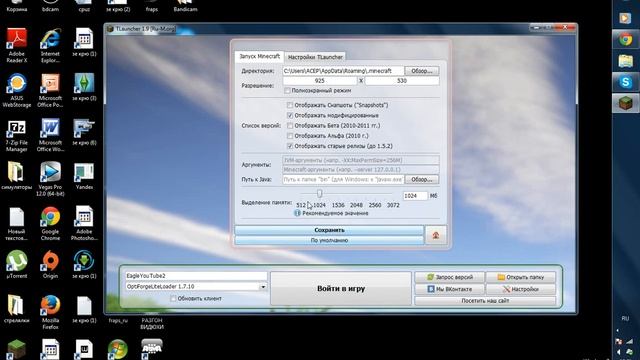
Task: Open Adobe Reader X desktop shortcut
Action: (16, 45)
